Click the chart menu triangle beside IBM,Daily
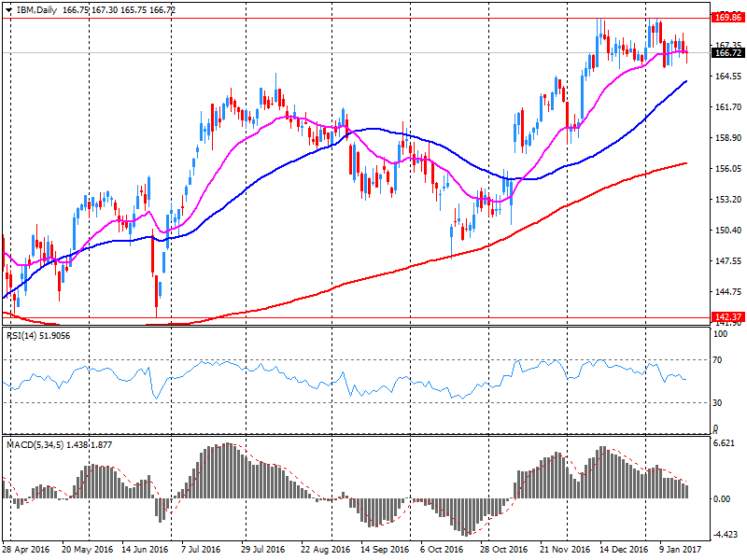The width and height of the screenshot is (747, 560). click(x=9, y=10)
